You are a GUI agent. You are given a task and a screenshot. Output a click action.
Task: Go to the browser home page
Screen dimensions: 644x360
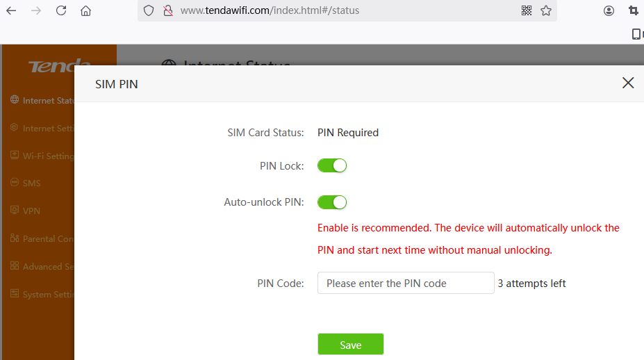(x=85, y=10)
